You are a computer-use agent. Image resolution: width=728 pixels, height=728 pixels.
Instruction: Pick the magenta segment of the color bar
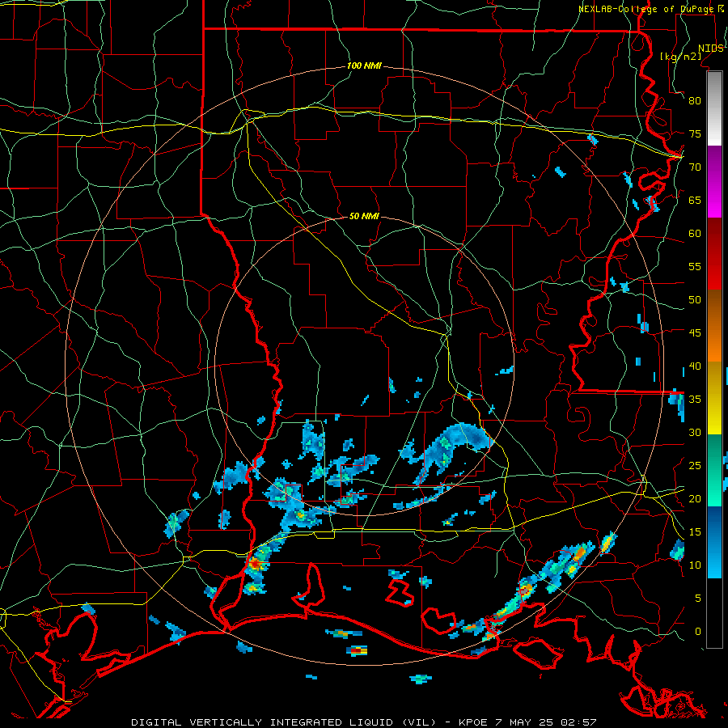[714, 182]
